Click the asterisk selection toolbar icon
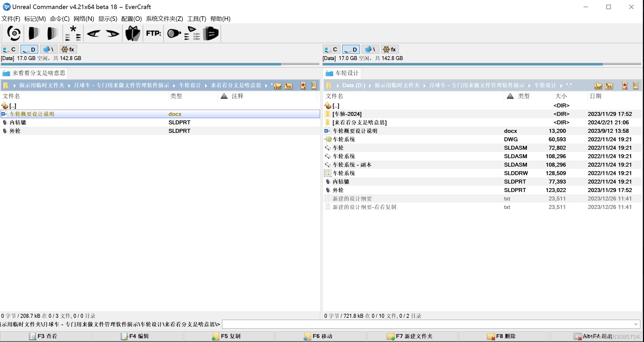 tap(73, 33)
